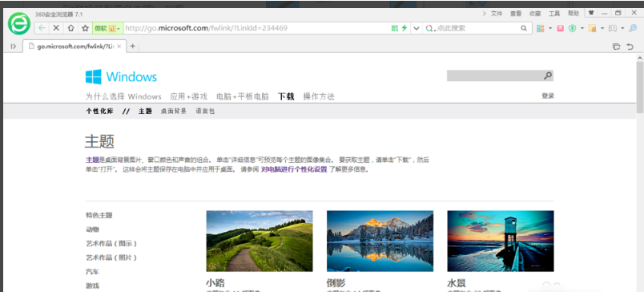Click the shirt skin icon in the title bar
The height and width of the screenshot is (292, 644).
click(x=591, y=13)
